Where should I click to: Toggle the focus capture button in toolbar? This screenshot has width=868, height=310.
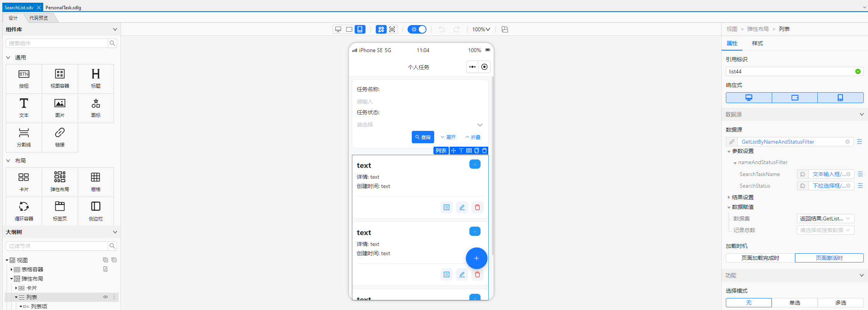click(392, 29)
